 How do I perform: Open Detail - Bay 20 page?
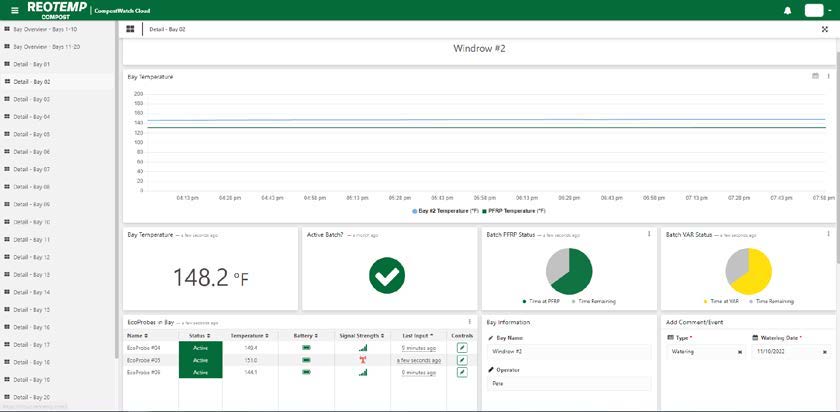pos(32,398)
